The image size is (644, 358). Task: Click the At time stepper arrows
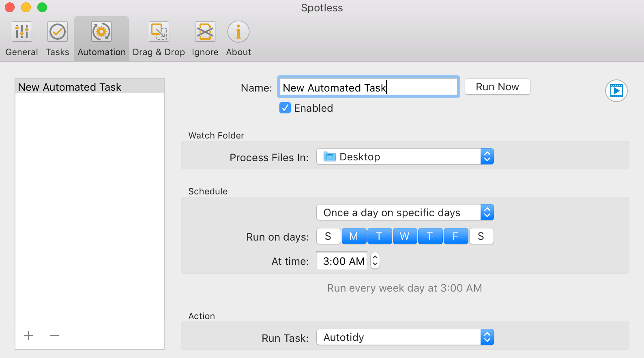click(x=375, y=261)
